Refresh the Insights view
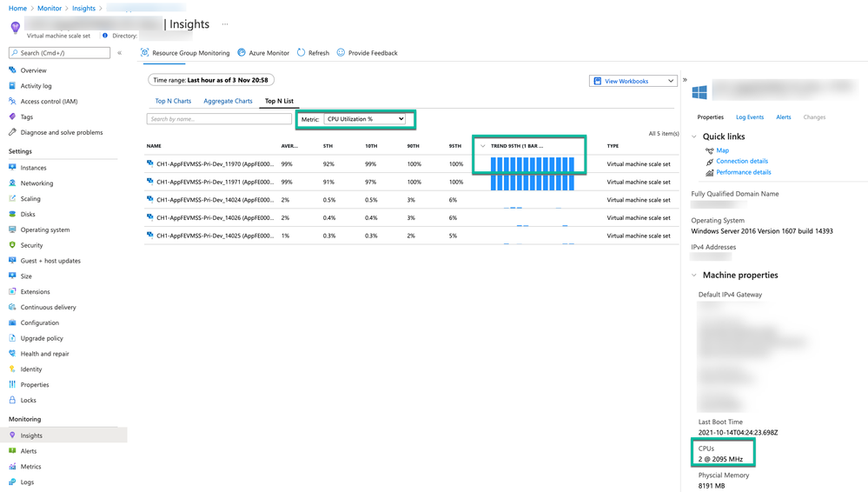The image size is (868, 492). pos(314,53)
